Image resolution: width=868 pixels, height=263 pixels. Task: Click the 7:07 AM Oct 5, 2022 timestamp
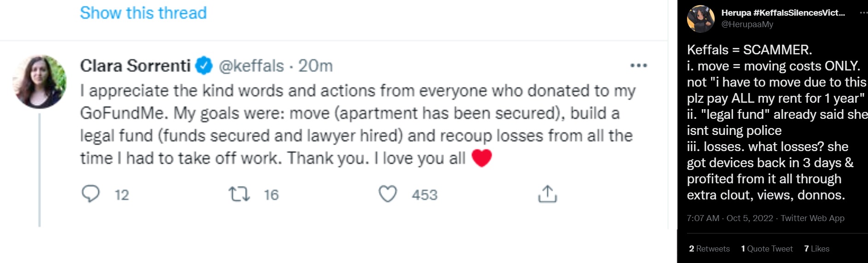tap(730, 218)
